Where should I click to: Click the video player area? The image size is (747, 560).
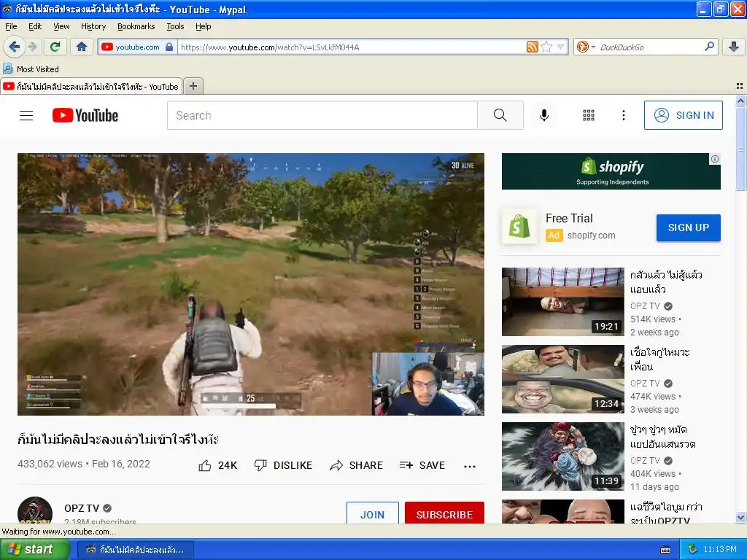pos(251,284)
